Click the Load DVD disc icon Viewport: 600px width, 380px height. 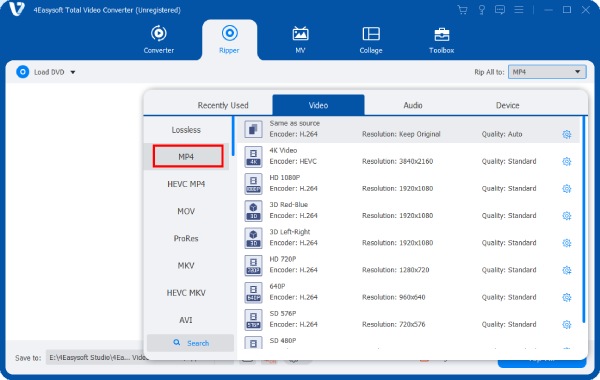23,72
